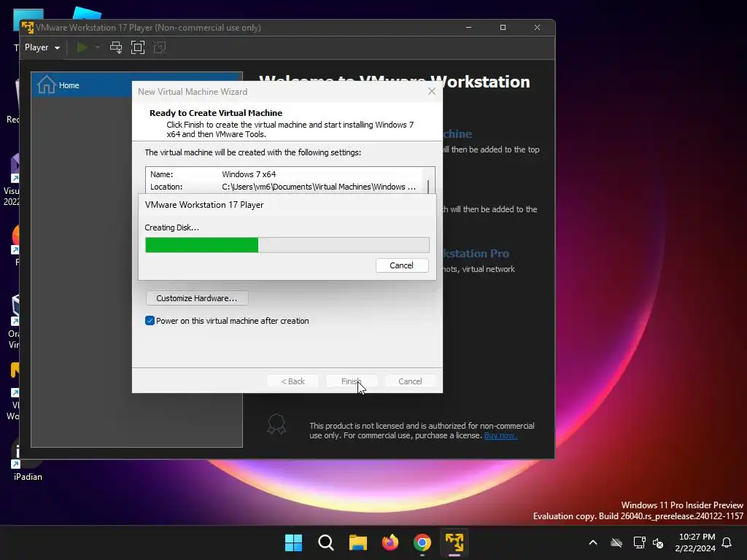Image resolution: width=747 pixels, height=560 pixels.
Task: Click VMware Workstation title bar app icon
Action: (x=28, y=28)
